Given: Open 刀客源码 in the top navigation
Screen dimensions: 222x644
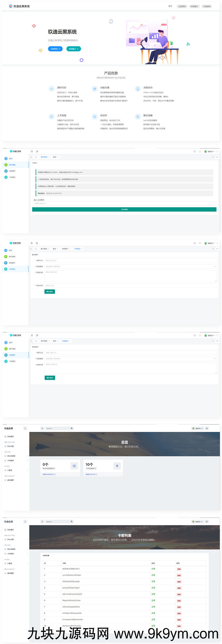Looking at the screenshot, I should (x=206, y=6).
